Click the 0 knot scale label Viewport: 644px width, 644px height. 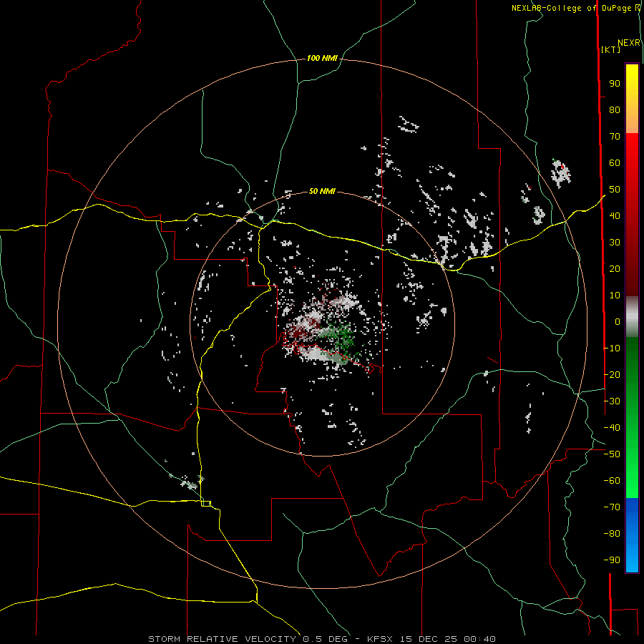coord(618,322)
